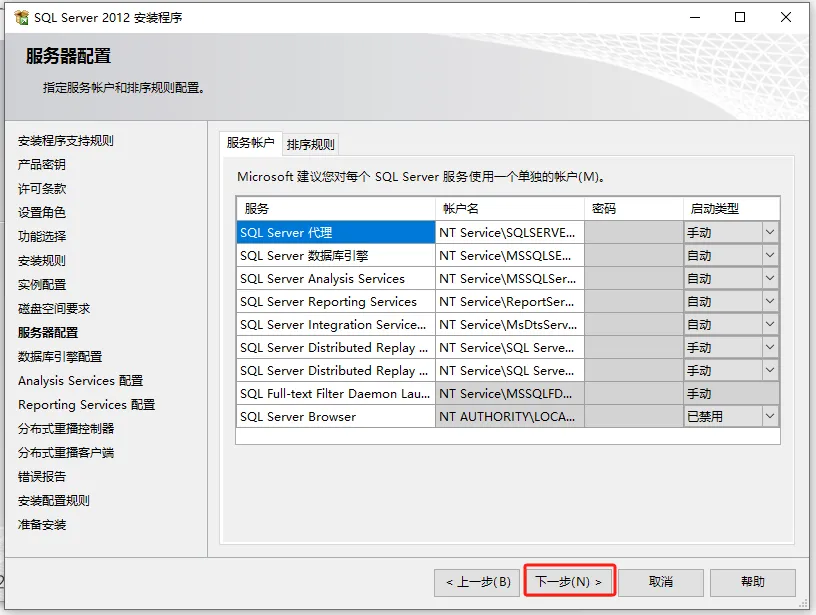Click Analysis Services 配置 step
816x615 pixels.
tap(80, 380)
